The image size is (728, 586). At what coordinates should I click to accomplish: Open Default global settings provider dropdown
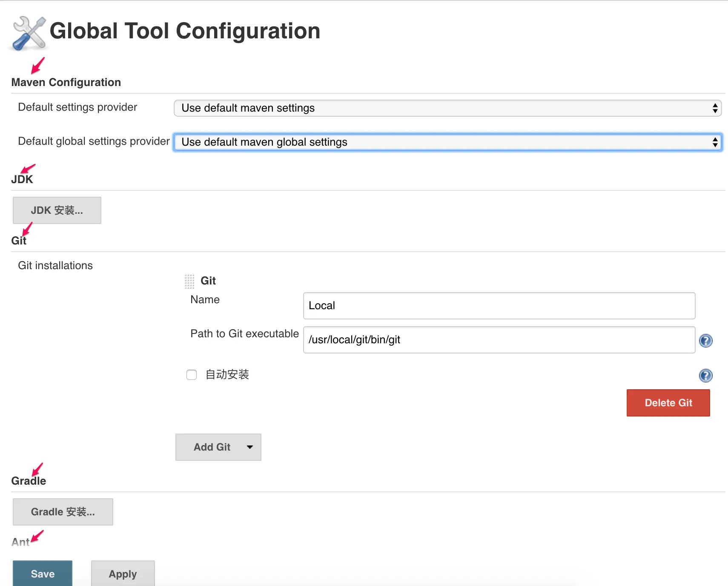[447, 142]
